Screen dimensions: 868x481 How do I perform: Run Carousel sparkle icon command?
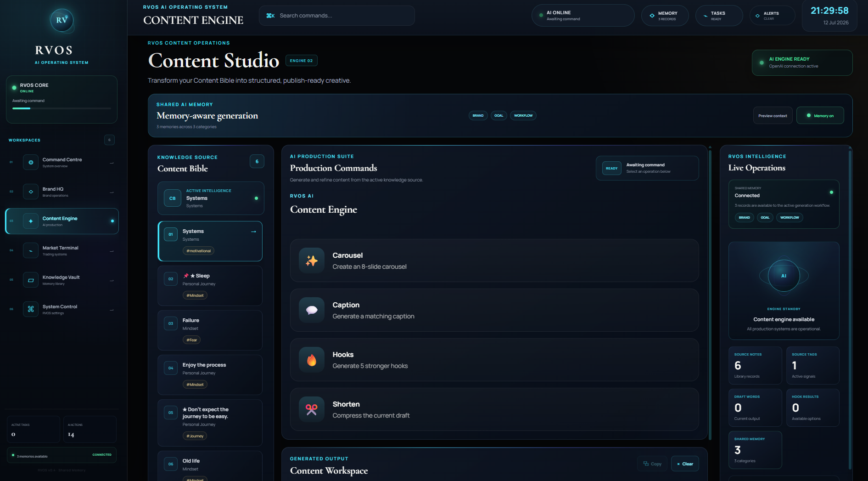tap(312, 261)
